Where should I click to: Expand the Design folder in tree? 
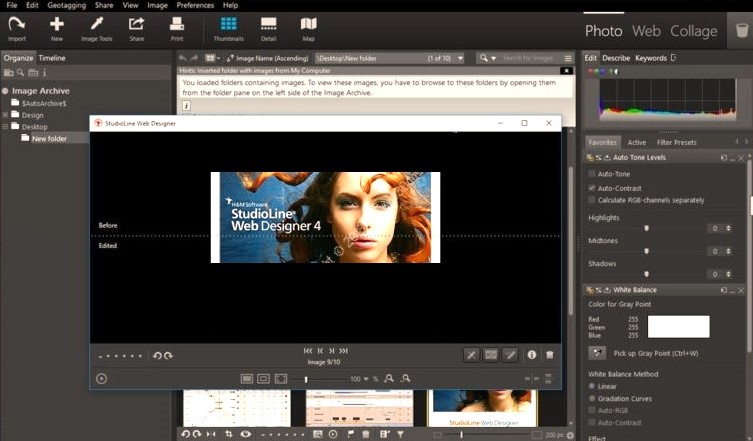tap(5, 115)
